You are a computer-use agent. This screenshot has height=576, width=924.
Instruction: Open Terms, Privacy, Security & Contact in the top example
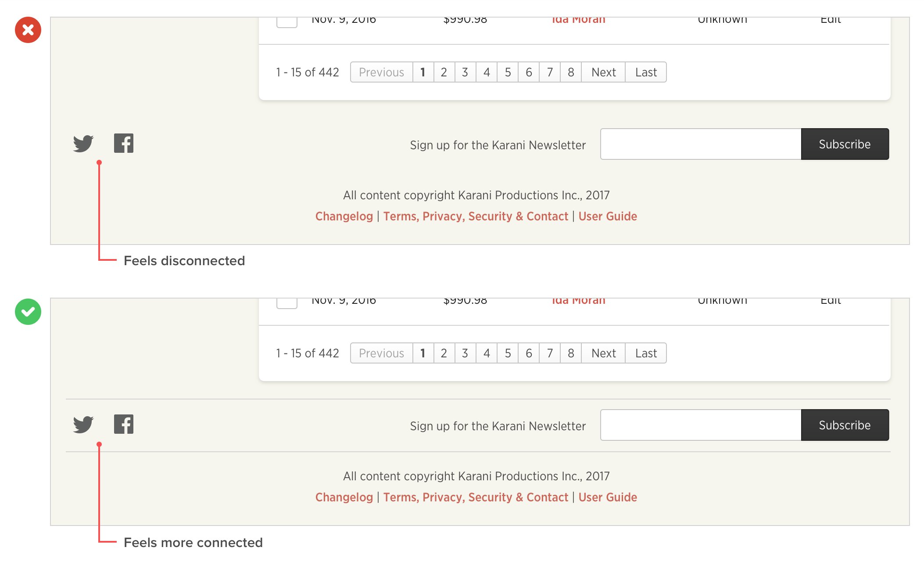(476, 216)
